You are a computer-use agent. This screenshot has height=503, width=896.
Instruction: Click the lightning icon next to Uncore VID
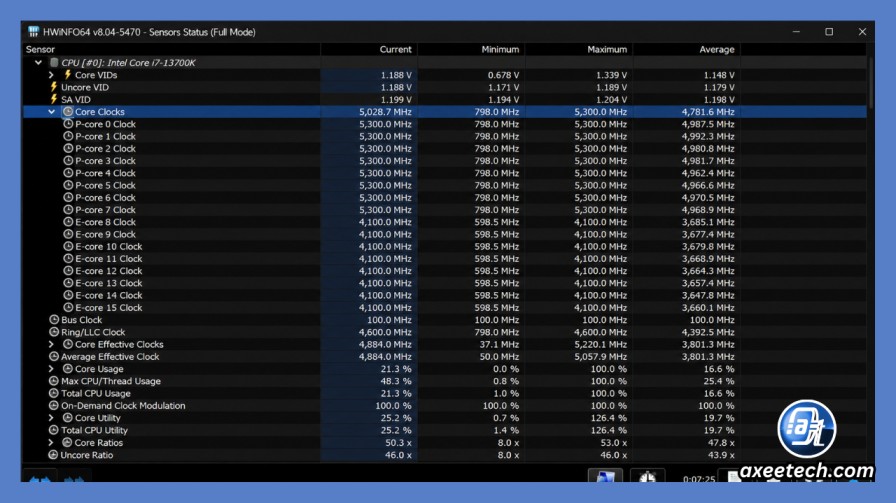tap(54, 87)
